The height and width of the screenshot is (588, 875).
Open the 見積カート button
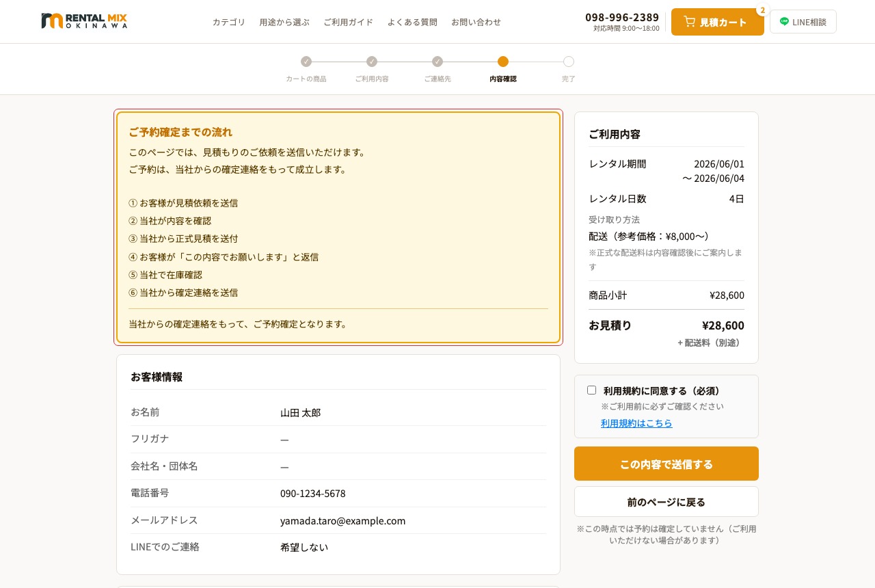click(x=717, y=22)
